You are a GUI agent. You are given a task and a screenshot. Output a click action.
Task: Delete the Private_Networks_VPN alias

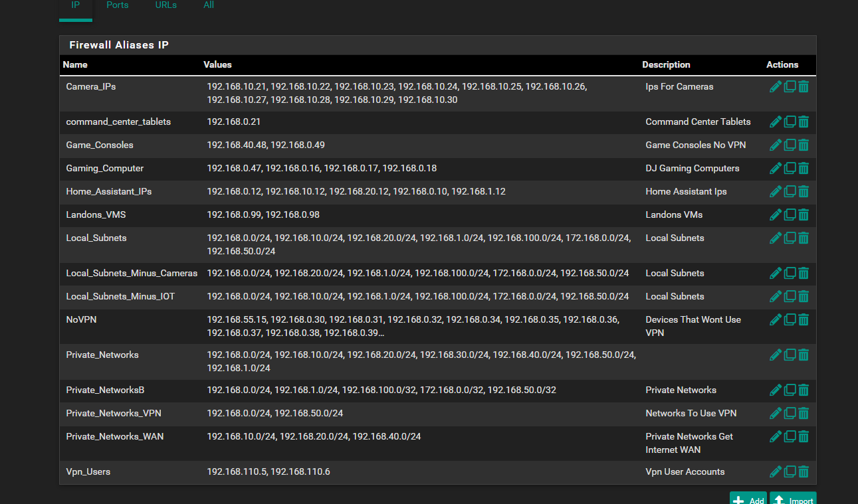tap(804, 413)
